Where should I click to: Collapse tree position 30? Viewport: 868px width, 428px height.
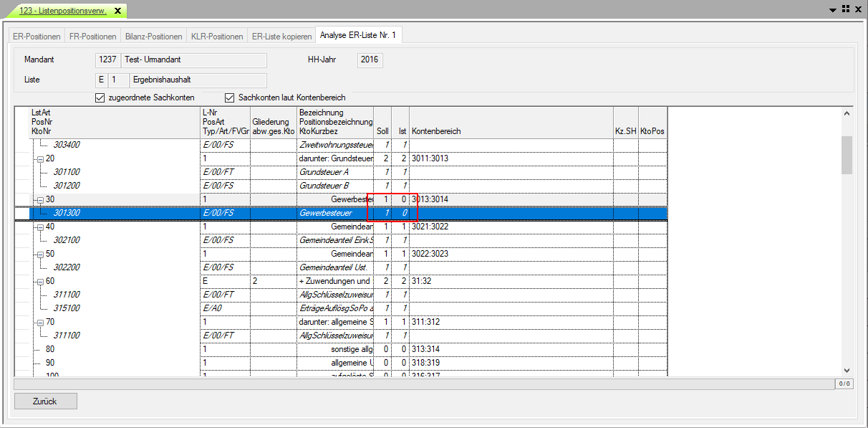40,199
